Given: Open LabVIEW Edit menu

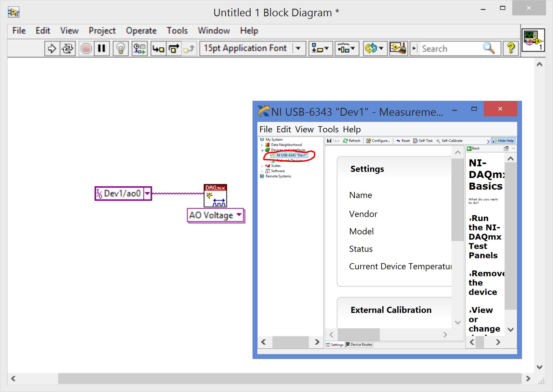Looking at the screenshot, I should [43, 31].
